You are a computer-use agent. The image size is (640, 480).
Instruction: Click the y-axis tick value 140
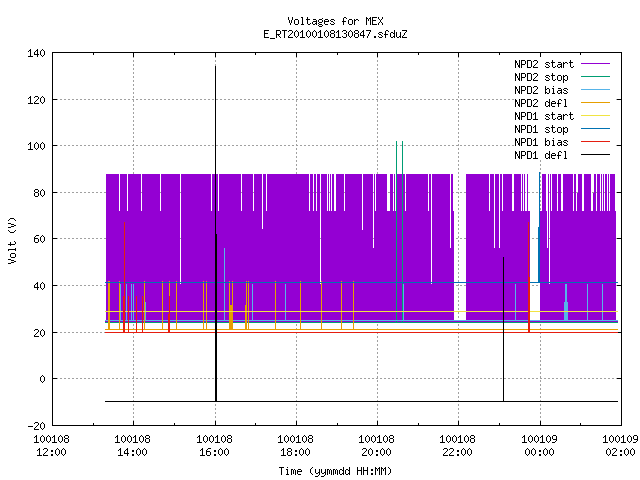(x=37, y=53)
